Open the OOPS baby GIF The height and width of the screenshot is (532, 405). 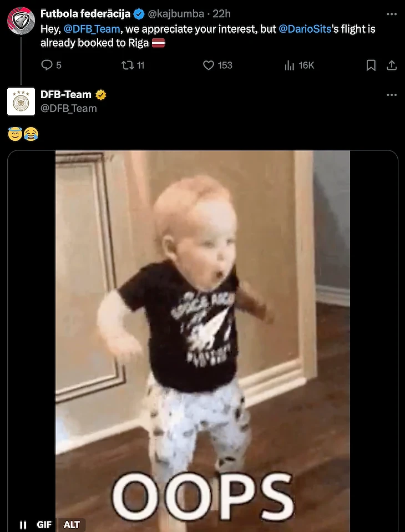(x=202, y=341)
